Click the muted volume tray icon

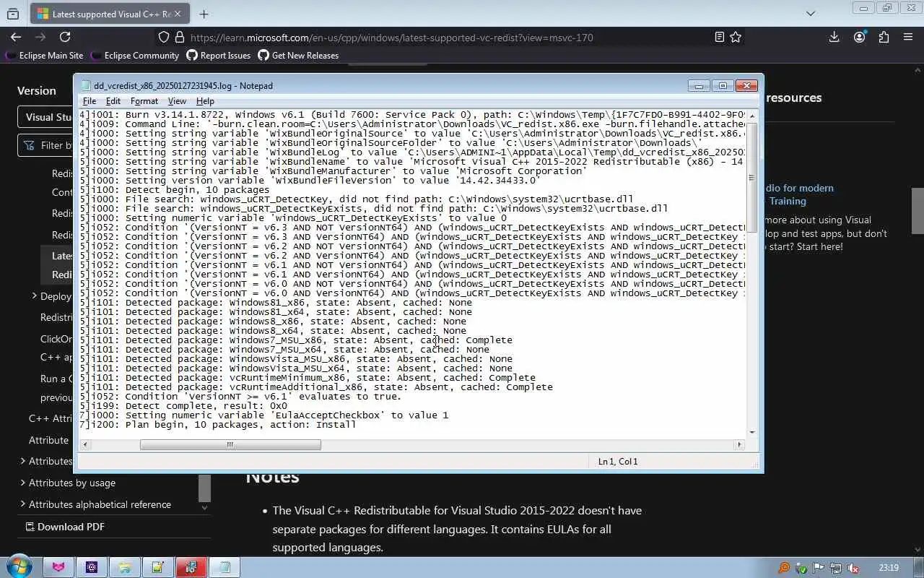pyautogui.click(x=853, y=568)
